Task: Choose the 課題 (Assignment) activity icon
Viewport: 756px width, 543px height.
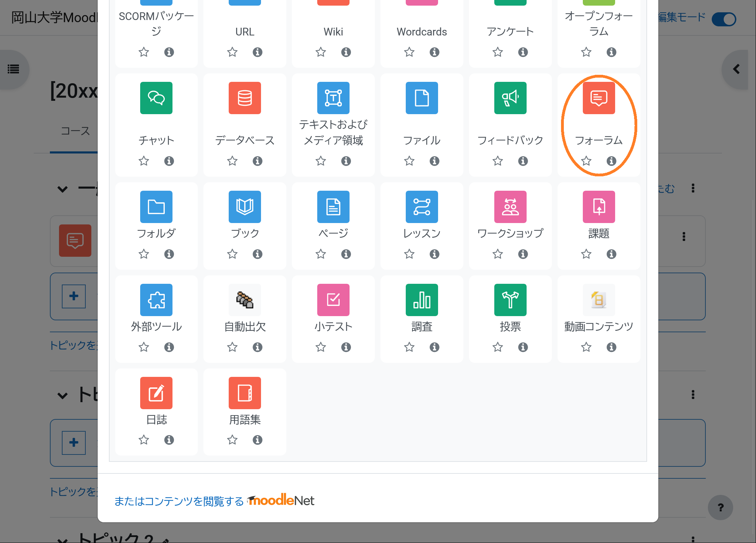Action: tap(599, 207)
